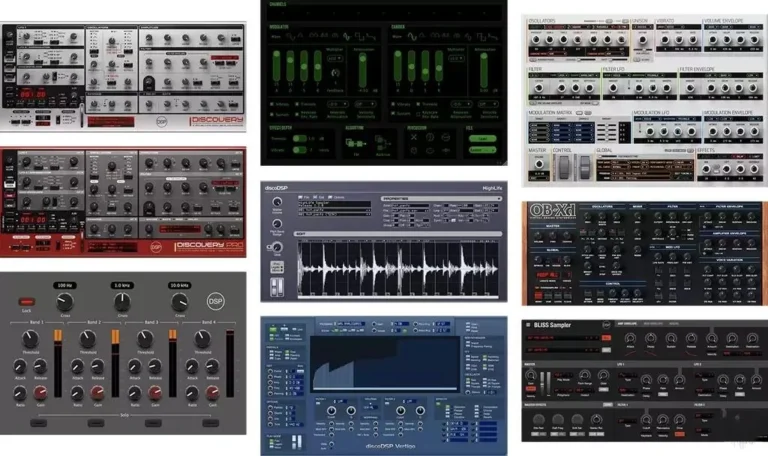Select the highlighted sine waveform icon in Carrier
The width and height of the screenshot is (768, 456).
click(412, 36)
